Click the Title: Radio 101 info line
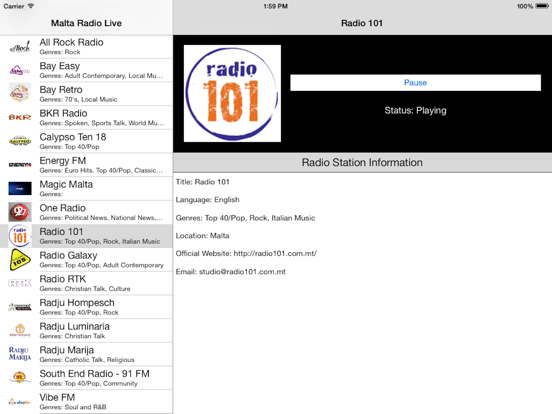552x414 pixels. click(x=202, y=182)
